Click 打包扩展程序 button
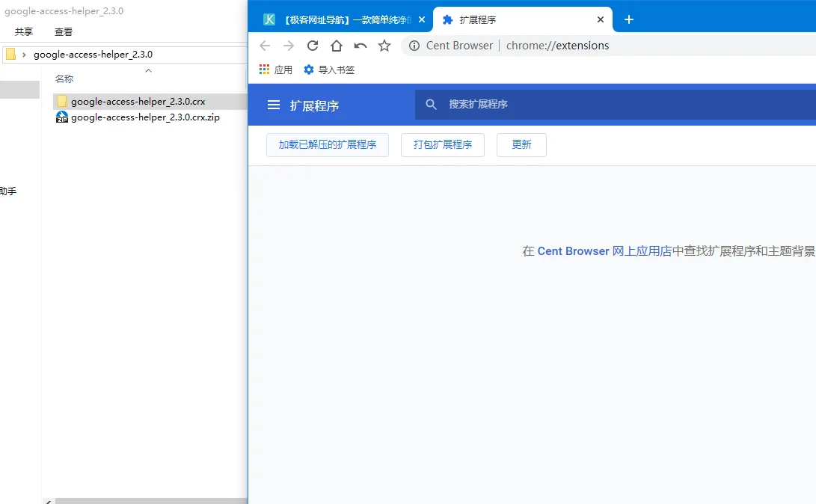 pyautogui.click(x=442, y=144)
